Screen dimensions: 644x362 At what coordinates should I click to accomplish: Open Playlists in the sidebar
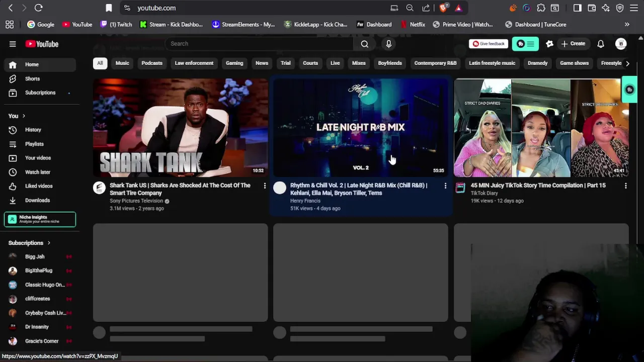[40, 144]
